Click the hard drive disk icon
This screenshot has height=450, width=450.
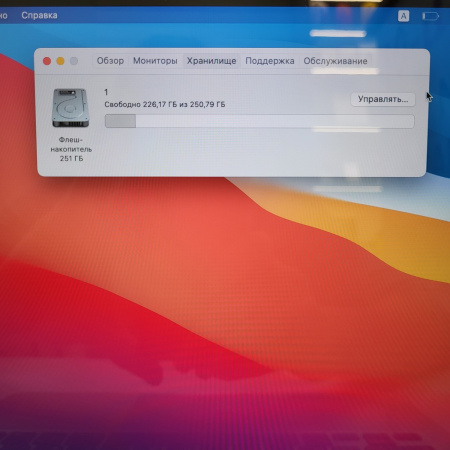pyautogui.click(x=71, y=108)
